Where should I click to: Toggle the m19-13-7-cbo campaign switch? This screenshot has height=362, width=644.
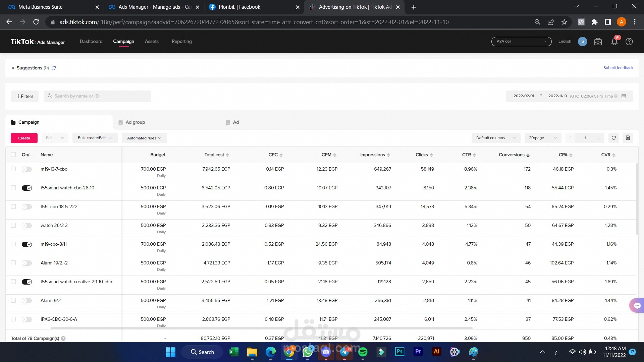[27, 169]
